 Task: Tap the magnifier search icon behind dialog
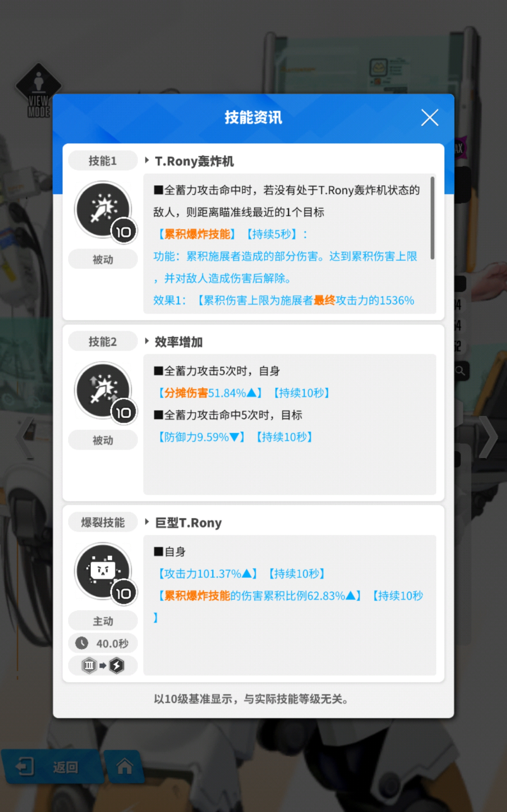click(x=460, y=371)
